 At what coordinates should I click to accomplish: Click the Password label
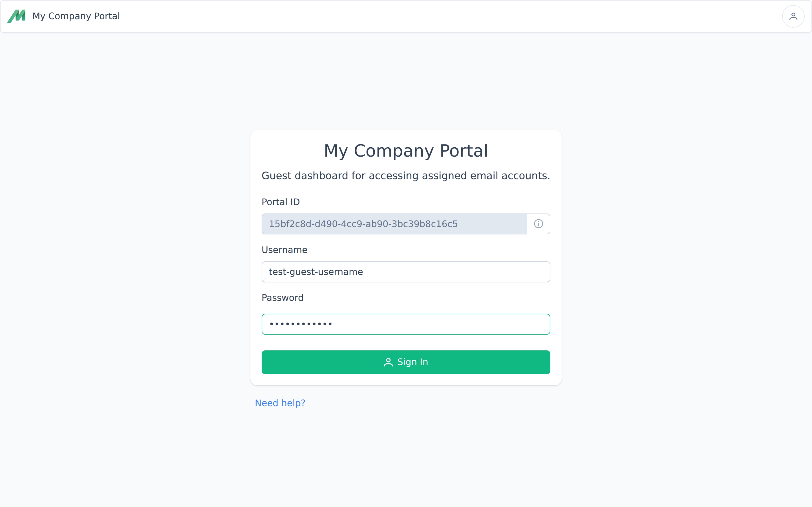(282, 298)
